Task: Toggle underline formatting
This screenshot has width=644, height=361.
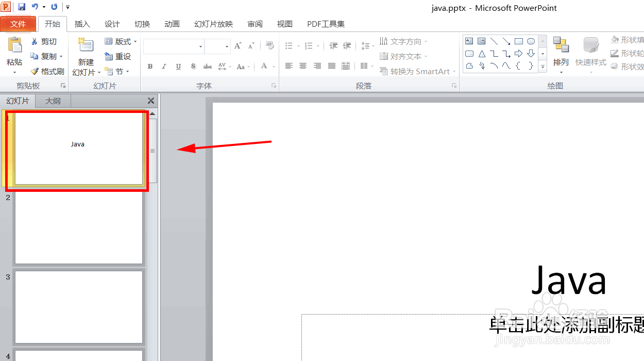Action: click(178, 66)
